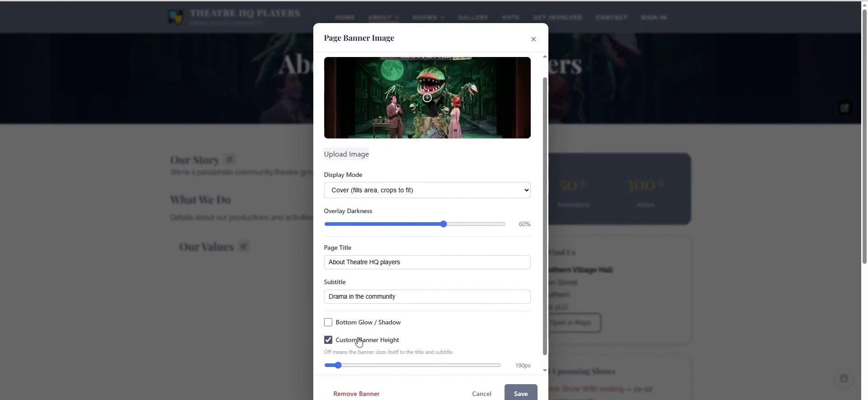The image size is (868, 400).
Task: Click Sign In in the navigation bar
Action: pos(654,18)
